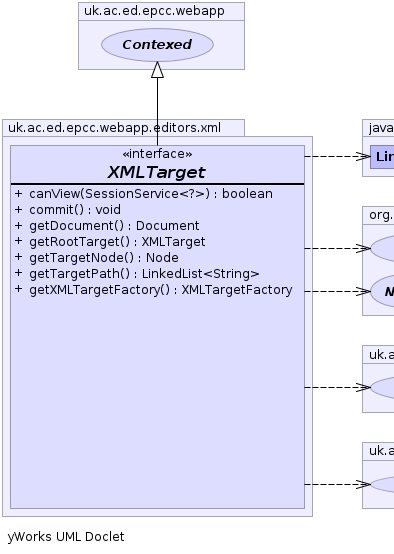Select the getRootTarget() method entry
Screen dimensions: 394x554
[x=110, y=242]
